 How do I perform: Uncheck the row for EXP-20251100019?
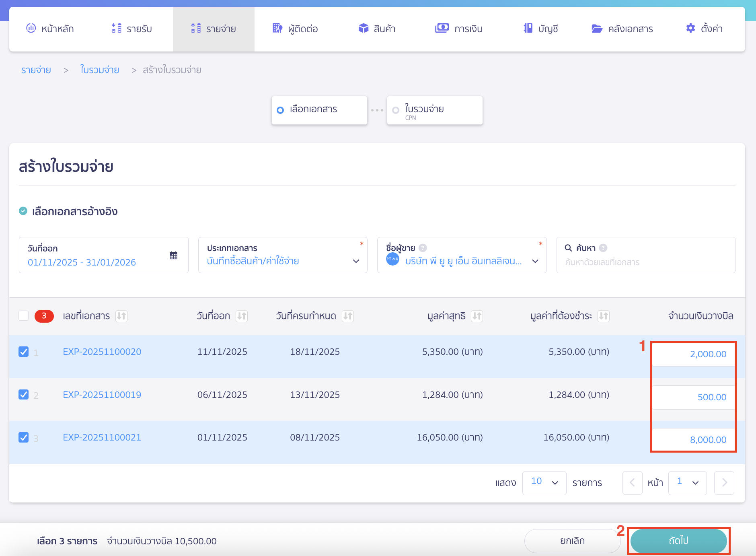pos(24,395)
